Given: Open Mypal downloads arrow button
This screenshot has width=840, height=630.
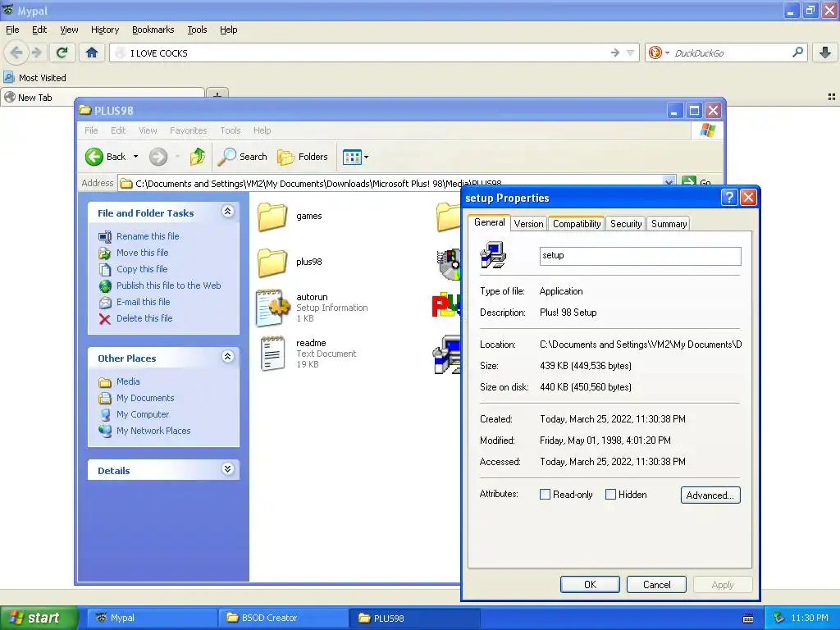Looking at the screenshot, I should click(x=825, y=52).
